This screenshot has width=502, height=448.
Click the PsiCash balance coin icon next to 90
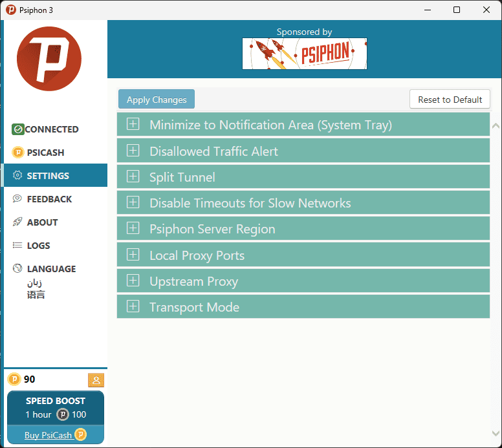tap(14, 379)
